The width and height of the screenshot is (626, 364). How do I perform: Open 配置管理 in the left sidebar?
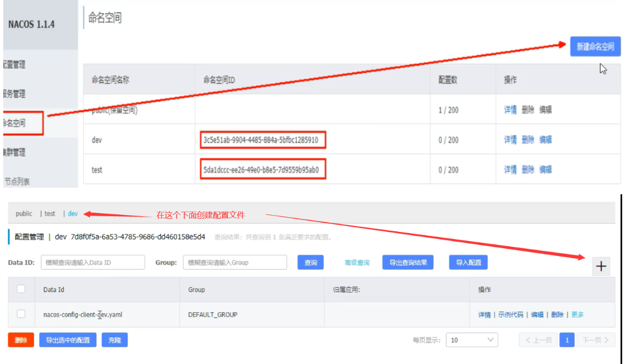coord(15,64)
